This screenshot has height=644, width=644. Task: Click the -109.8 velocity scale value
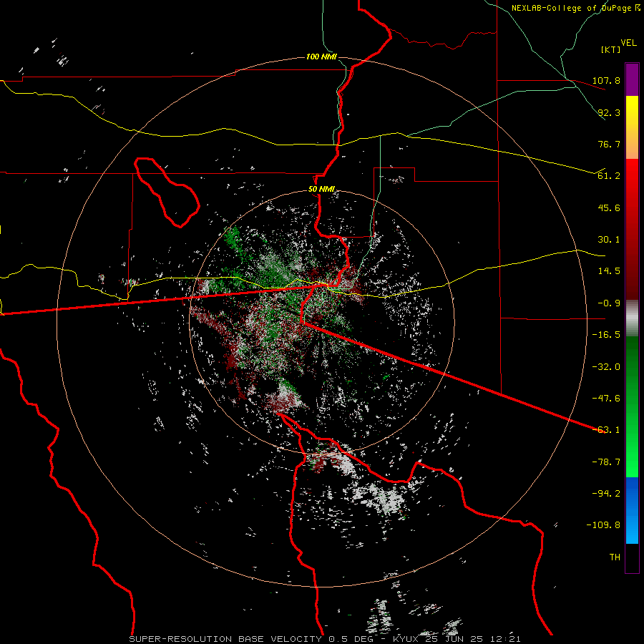pos(603,525)
